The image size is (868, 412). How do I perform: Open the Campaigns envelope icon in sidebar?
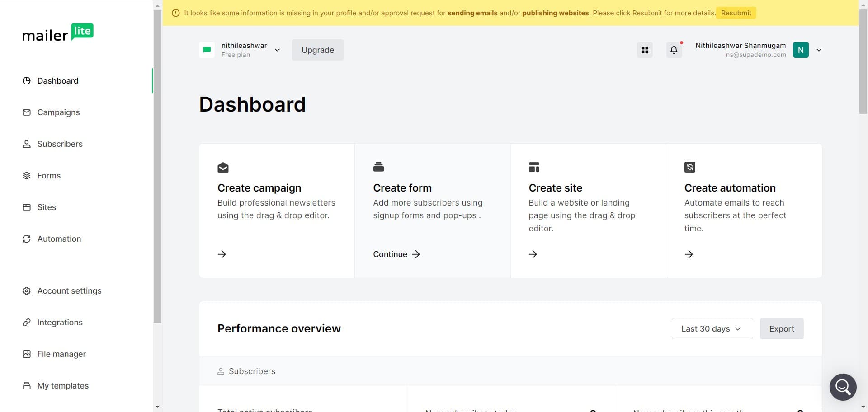(27, 112)
